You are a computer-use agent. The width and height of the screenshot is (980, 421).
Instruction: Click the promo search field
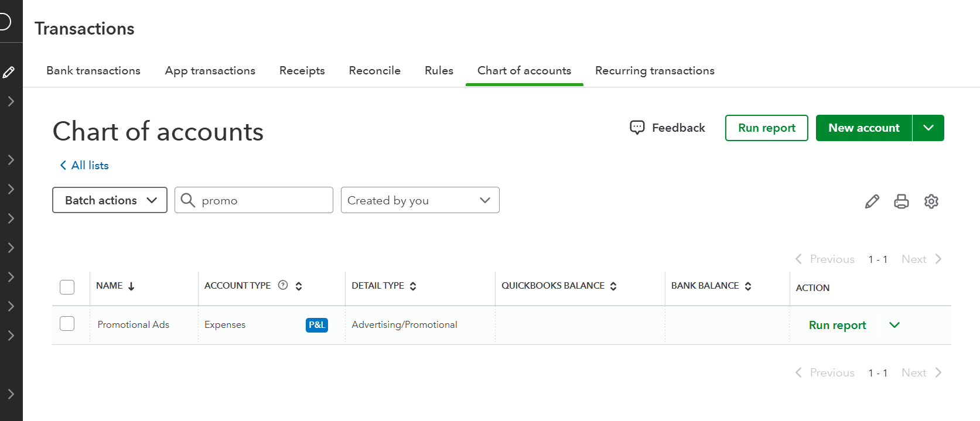coord(264,200)
